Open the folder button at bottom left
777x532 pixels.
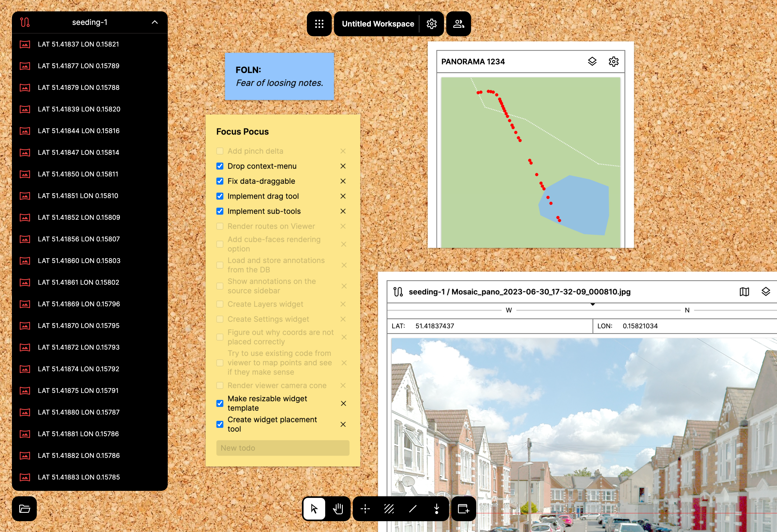pos(24,509)
